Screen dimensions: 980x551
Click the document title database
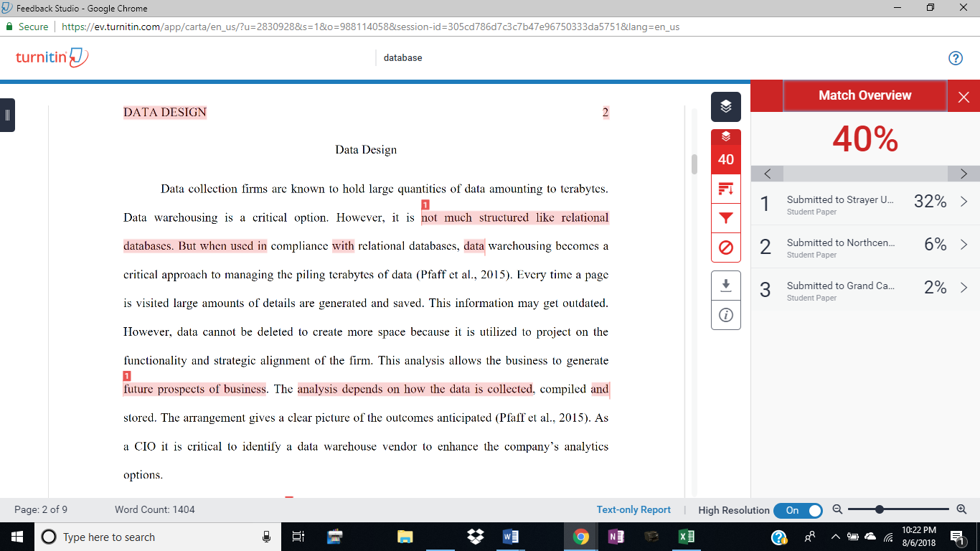403,57
